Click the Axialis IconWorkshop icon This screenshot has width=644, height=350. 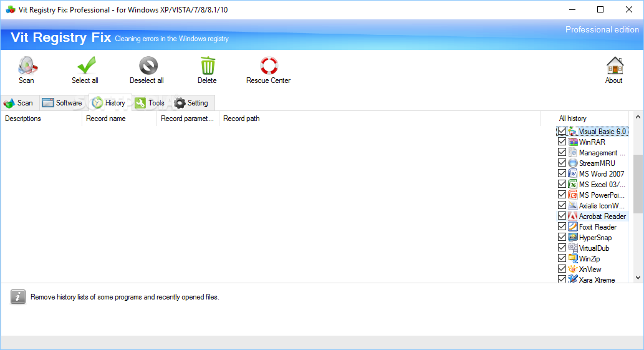click(x=572, y=205)
